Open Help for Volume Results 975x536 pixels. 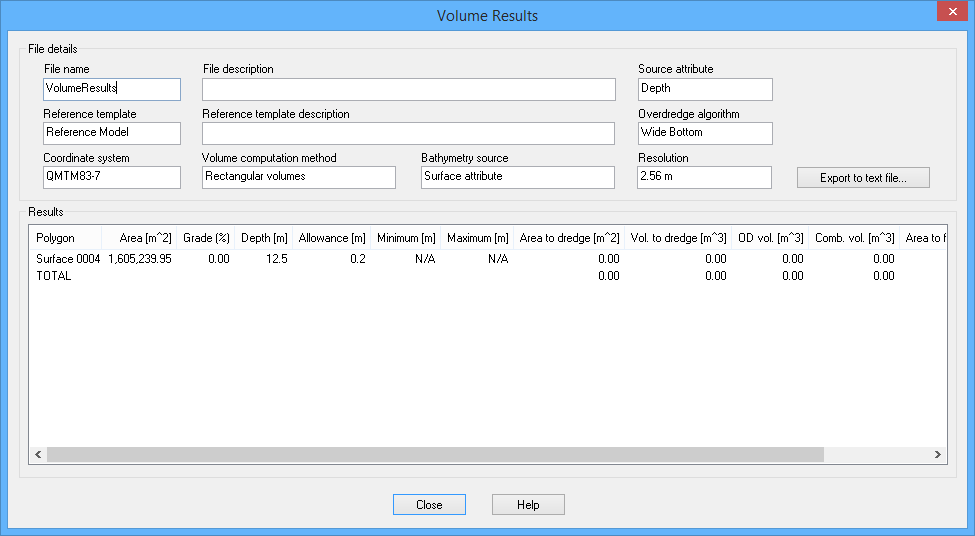[x=528, y=505]
